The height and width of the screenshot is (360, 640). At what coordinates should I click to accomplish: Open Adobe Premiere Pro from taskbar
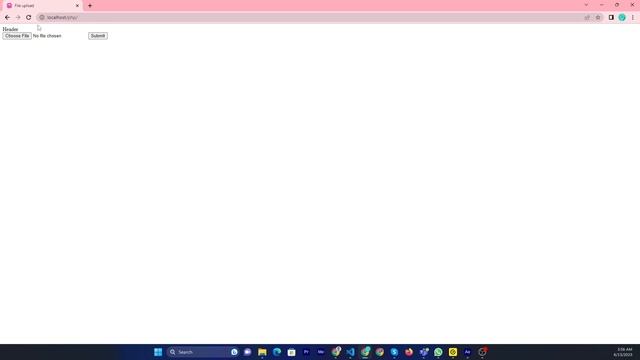(x=306, y=352)
